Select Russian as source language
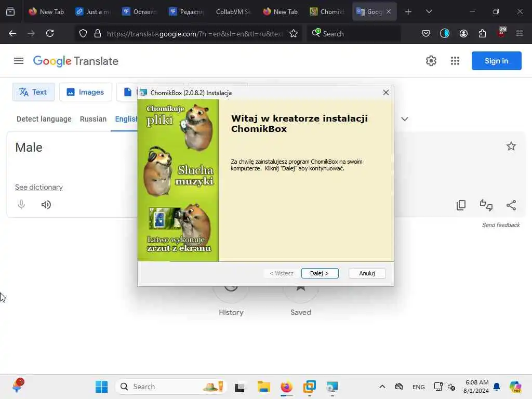Image resolution: width=532 pixels, height=399 pixels. [94, 119]
